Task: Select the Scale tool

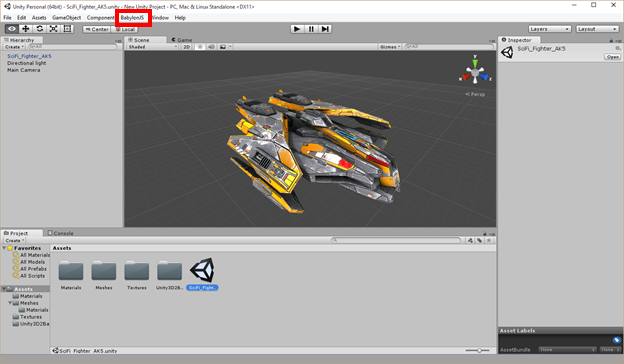Action: click(x=53, y=29)
